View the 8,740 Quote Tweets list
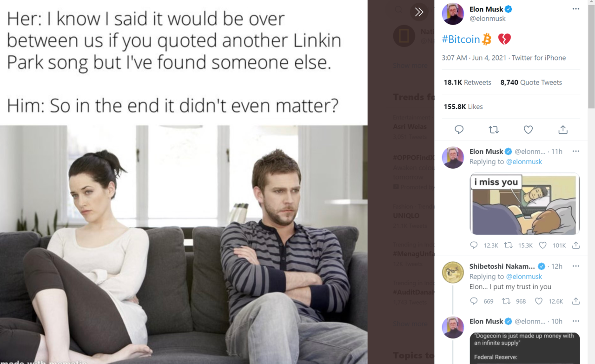The image size is (595, 364). pyautogui.click(x=531, y=82)
